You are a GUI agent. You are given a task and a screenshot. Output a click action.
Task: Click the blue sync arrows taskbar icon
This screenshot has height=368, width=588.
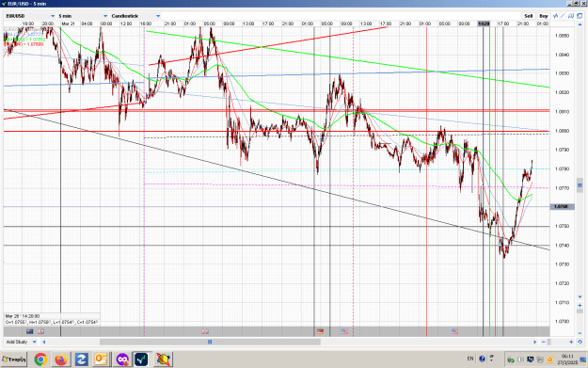click(81, 360)
